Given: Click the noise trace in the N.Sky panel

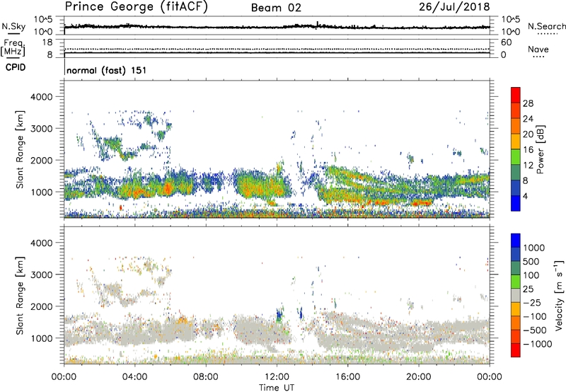Looking at the screenshot, I should click(277, 27).
